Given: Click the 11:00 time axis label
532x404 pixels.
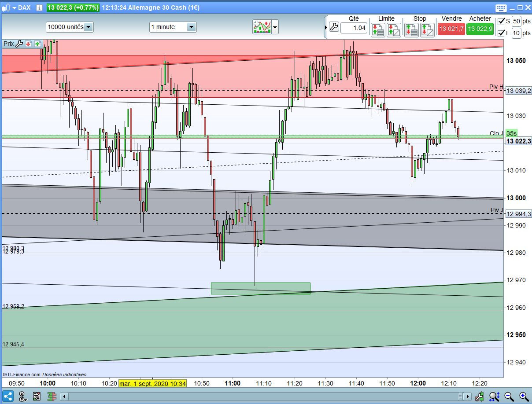Looking at the screenshot, I should tap(233, 383).
